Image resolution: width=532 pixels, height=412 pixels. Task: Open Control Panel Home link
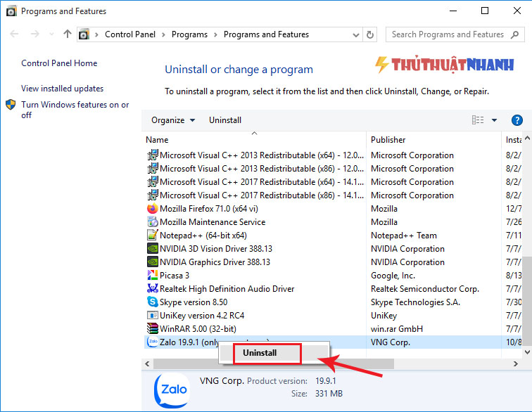[59, 63]
